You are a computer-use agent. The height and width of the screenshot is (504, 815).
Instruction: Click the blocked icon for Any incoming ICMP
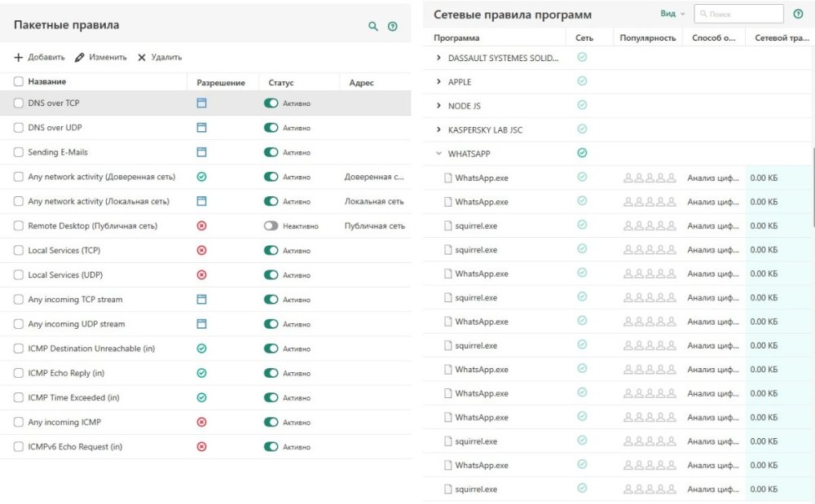(202, 422)
